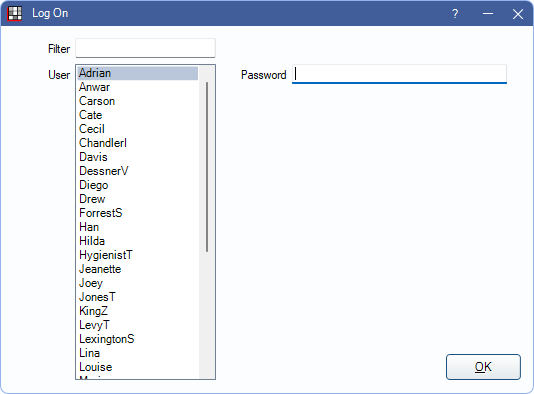Confirm login with the OK button
This screenshot has width=534, height=394.
pyautogui.click(x=483, y=367)
